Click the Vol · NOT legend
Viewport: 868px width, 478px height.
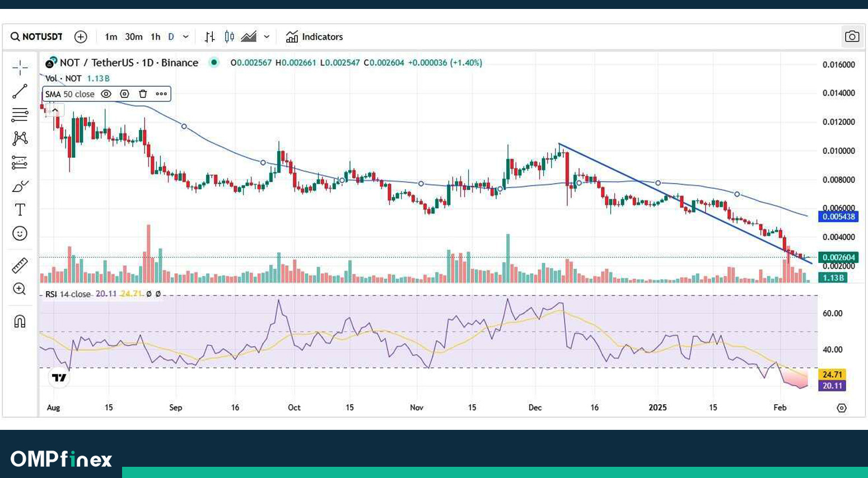pyautogui.click(x=63, y=78)
